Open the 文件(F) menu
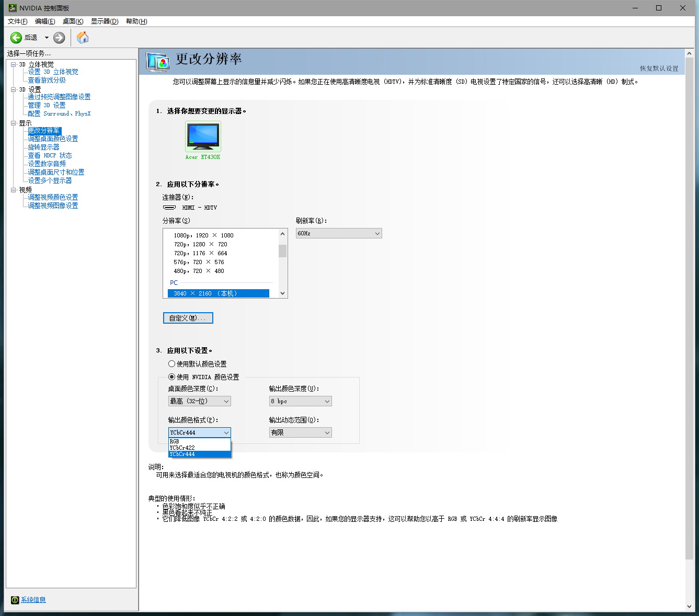699x616 pixels. pyautogui.click(x=17, y=21)
